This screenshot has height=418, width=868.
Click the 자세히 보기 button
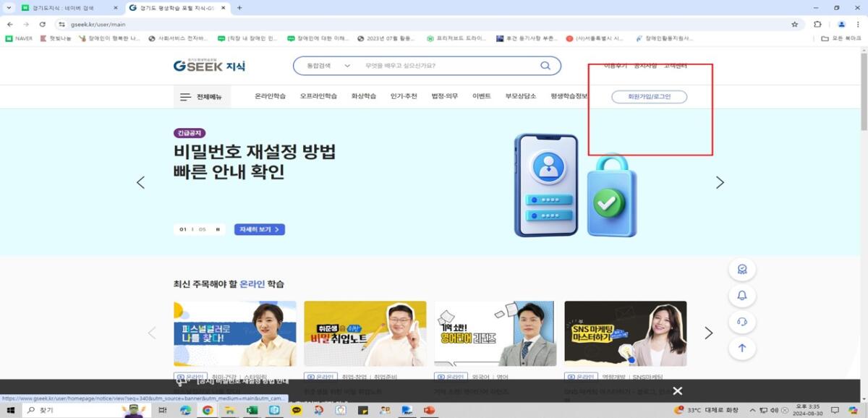(x=259, y=230)
